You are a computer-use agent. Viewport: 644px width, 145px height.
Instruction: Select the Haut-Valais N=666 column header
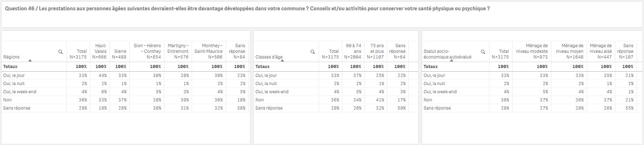pos(100,51)
